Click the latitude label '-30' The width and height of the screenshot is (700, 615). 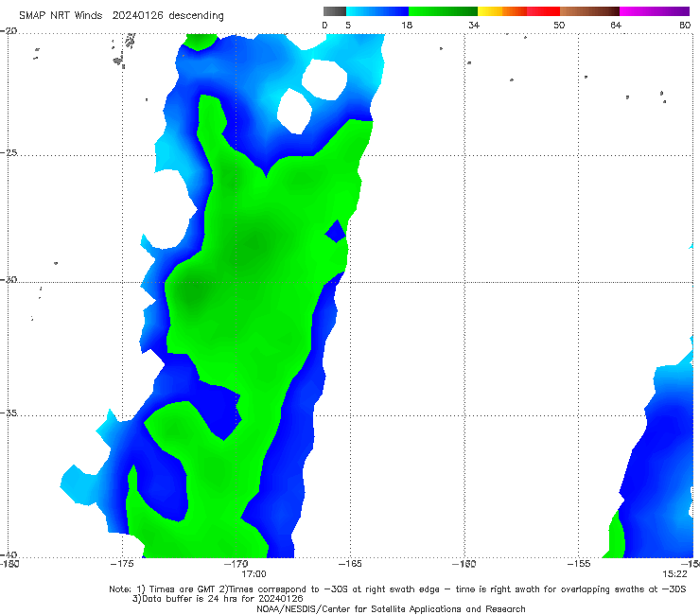9,279
